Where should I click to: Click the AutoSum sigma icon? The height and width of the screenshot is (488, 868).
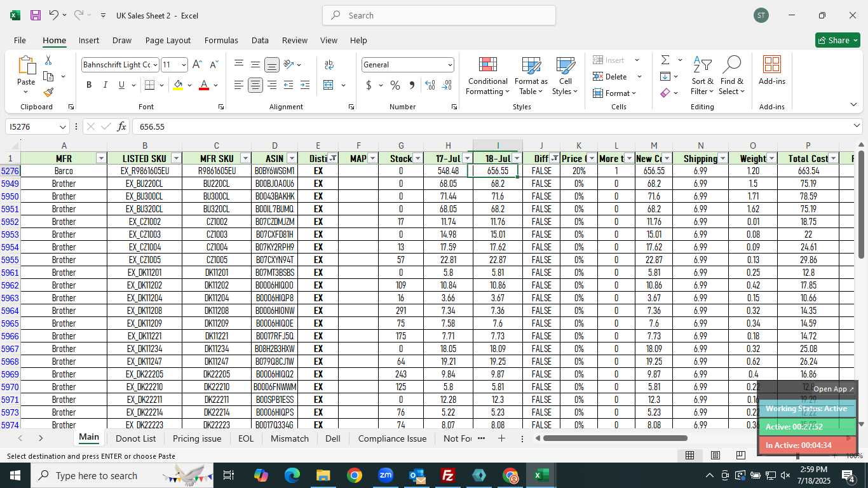click(x=665, y=60)
